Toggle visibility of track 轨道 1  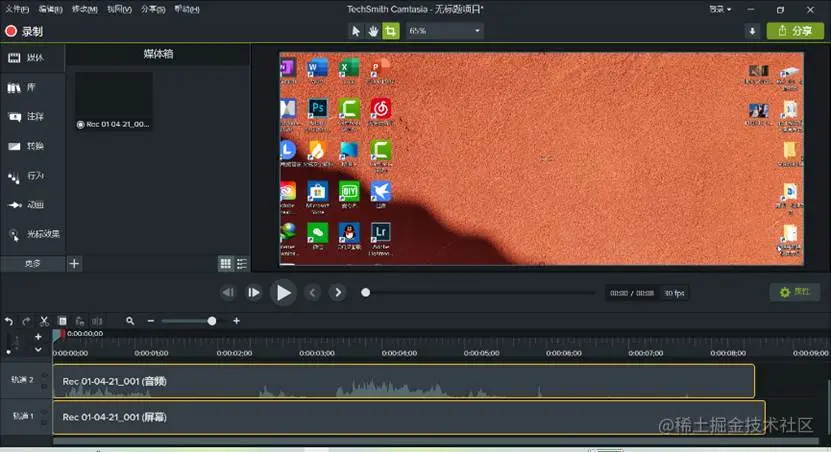click(x=45, y=411)
